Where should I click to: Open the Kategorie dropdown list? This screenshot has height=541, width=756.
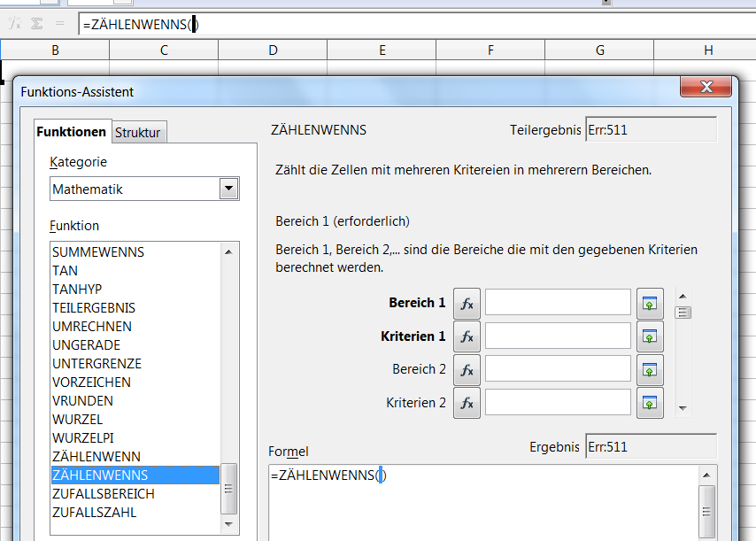(x=228, y=189)
